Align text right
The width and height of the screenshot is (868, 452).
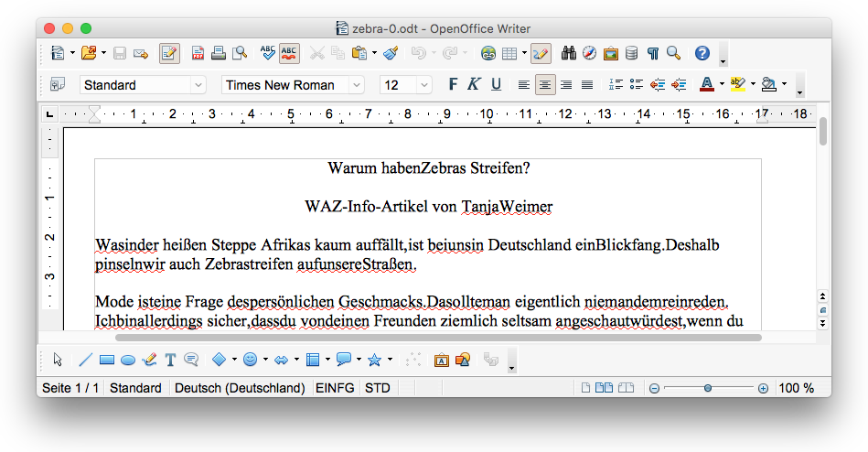tap(566, 85)
